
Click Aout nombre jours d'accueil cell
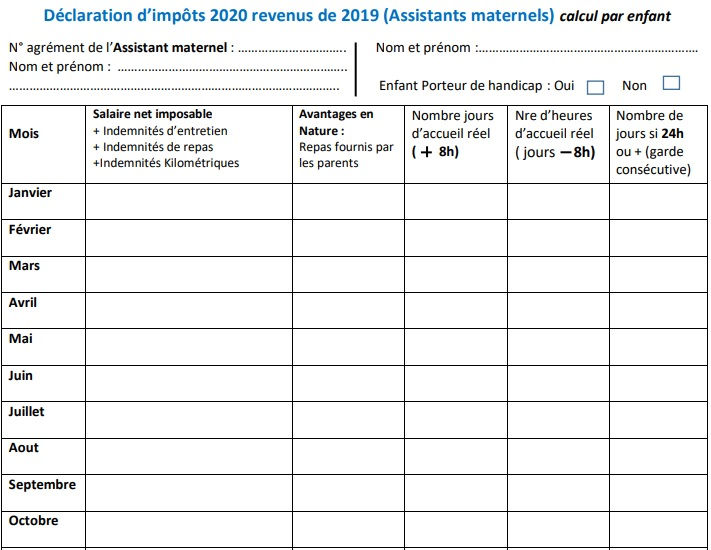[x=456, y=457]
